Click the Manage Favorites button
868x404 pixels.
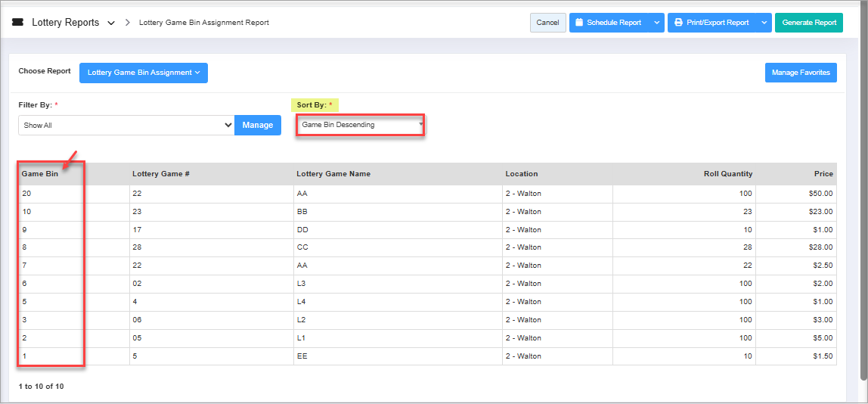(x=800, y=73)
